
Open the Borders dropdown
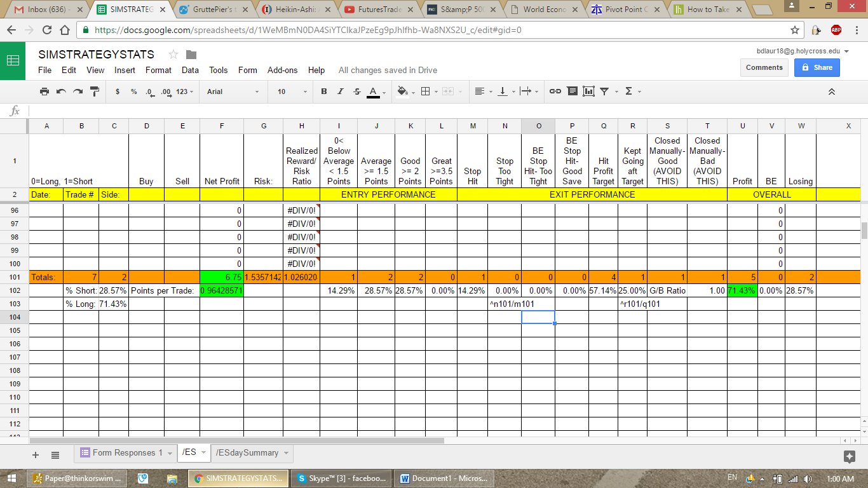[x=428, y=91]
